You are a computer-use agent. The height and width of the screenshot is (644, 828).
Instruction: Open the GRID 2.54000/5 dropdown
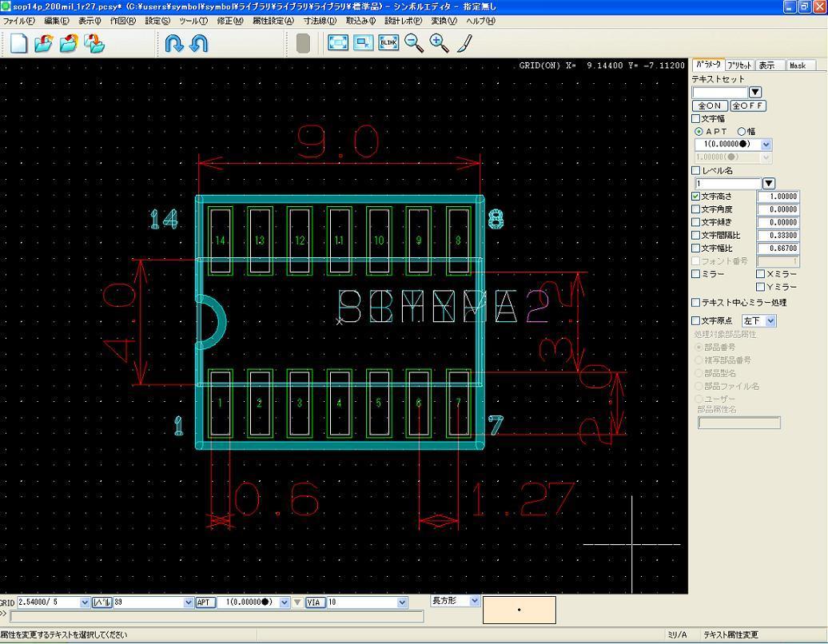click(x=85, y=602)
